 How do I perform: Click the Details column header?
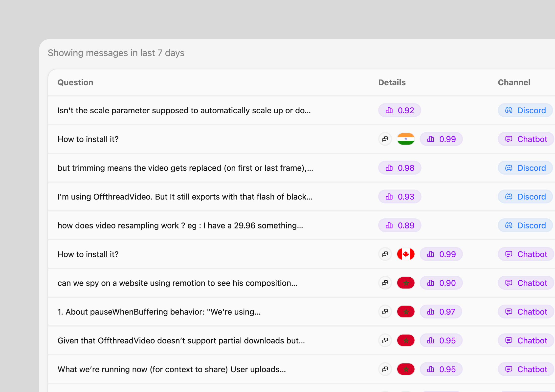pyautogui.click(x=392, y=83)
